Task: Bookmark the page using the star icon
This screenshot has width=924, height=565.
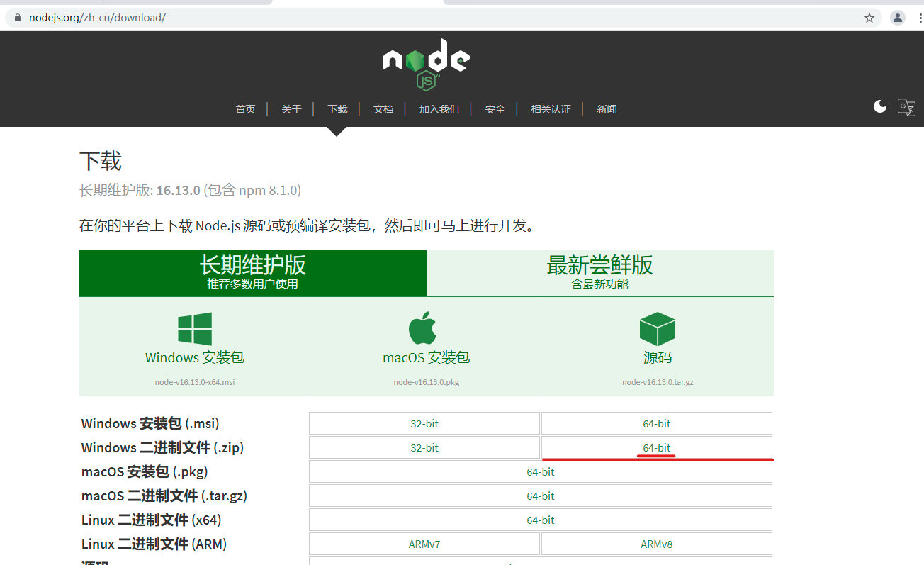Action: coord(869,18)
